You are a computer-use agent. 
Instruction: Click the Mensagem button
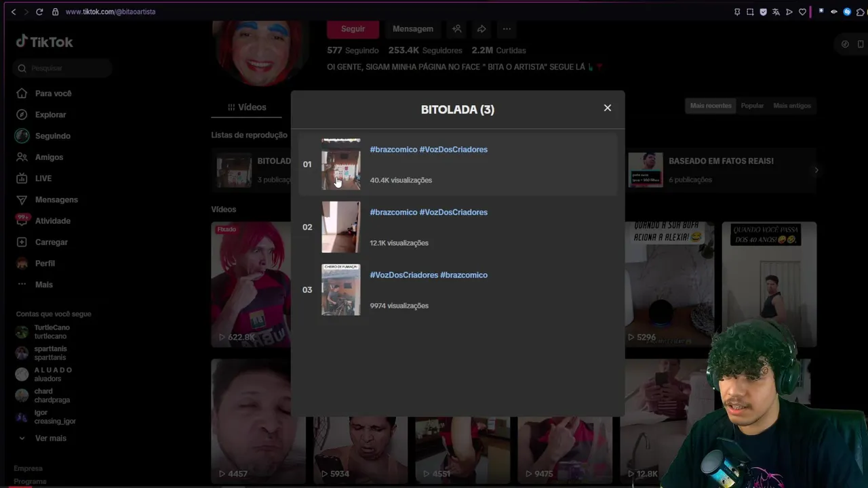pyautogui.click(x=412, y=29)
